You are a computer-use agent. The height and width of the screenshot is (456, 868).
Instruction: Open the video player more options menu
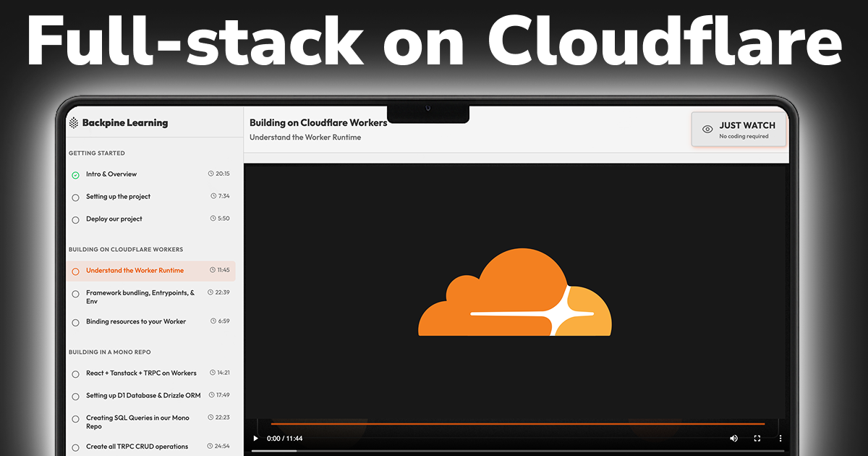point(780,439)
